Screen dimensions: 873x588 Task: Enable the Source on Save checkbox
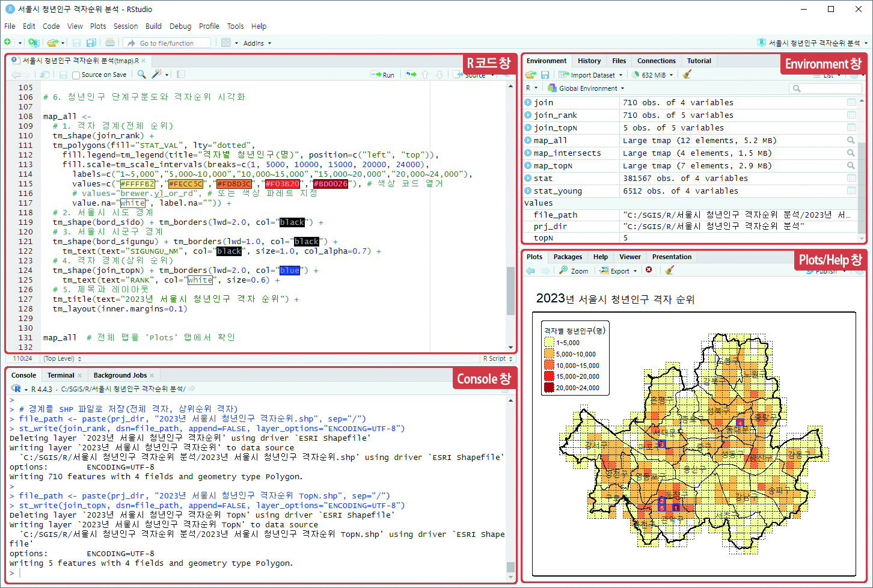tap(76, 75)
